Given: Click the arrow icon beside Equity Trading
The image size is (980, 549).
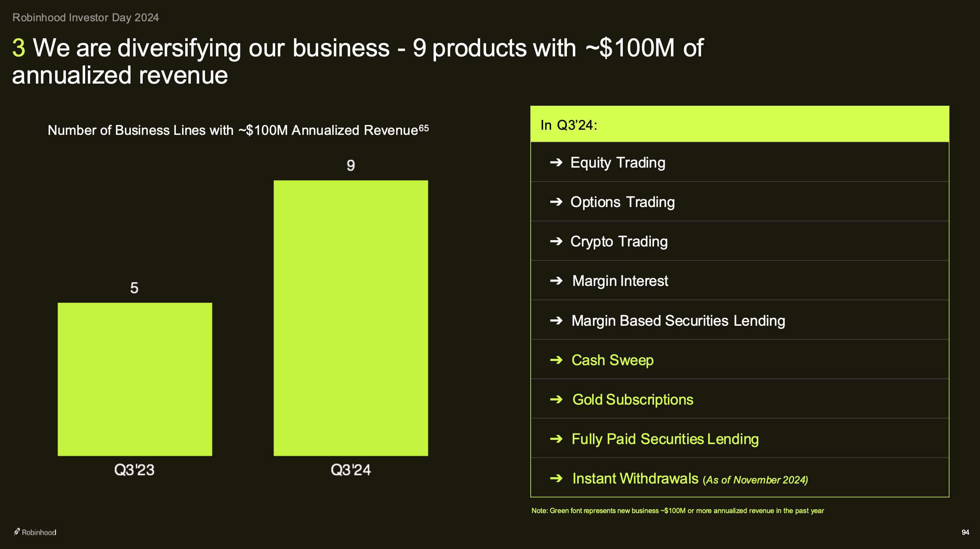Looking at the screenshot, I should point(556,162).
